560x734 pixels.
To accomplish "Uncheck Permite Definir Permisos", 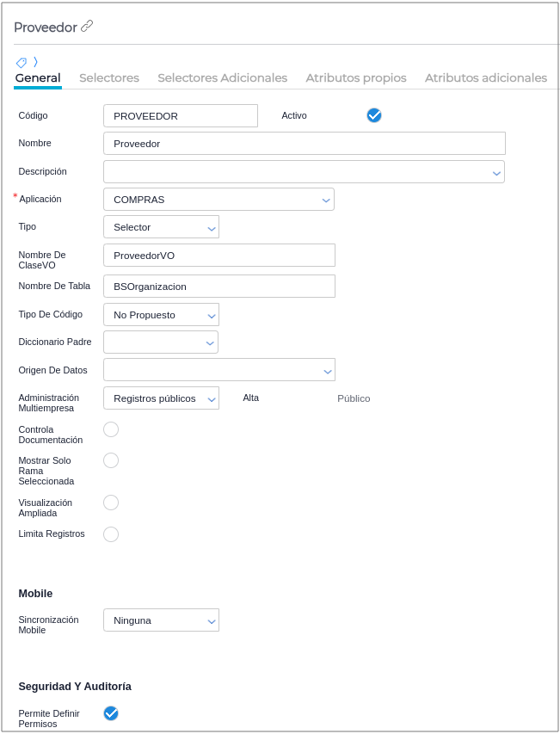I will pyautogui.click(x=111, y=713).
